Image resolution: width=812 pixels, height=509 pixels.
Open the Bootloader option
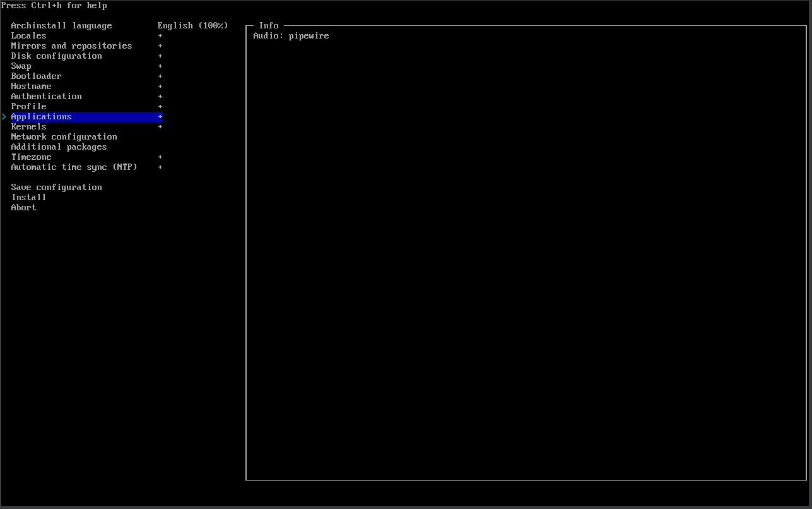click(x=36, y=76)
